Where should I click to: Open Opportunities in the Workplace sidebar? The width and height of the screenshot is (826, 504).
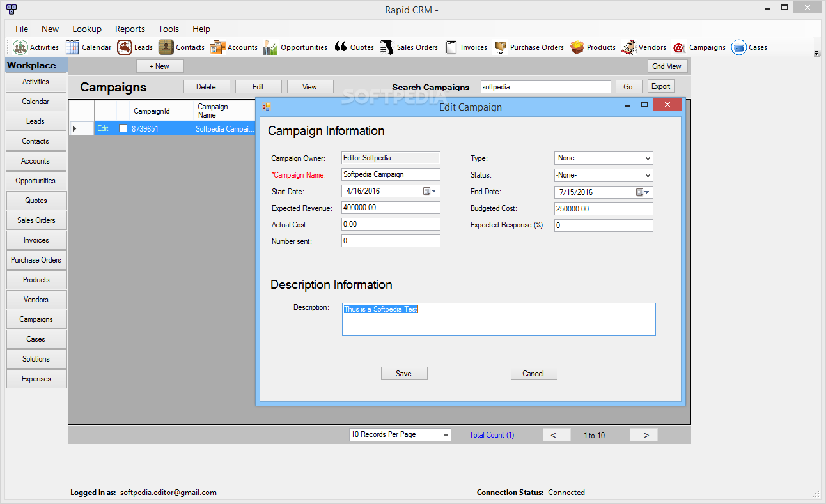pos(36,181)
